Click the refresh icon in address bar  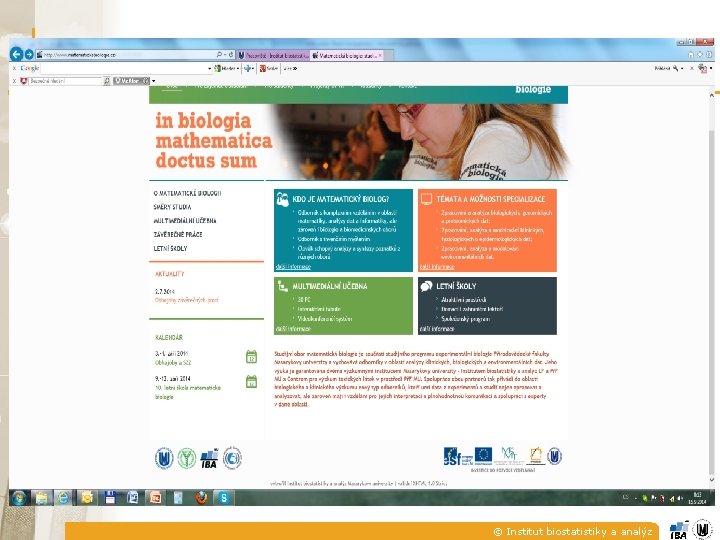pyautogui.click(x=231, y=55)
